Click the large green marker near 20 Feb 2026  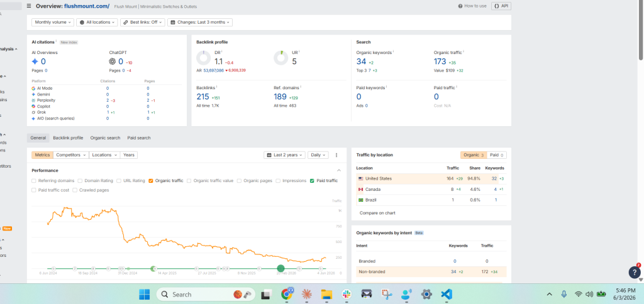[281, 268]
